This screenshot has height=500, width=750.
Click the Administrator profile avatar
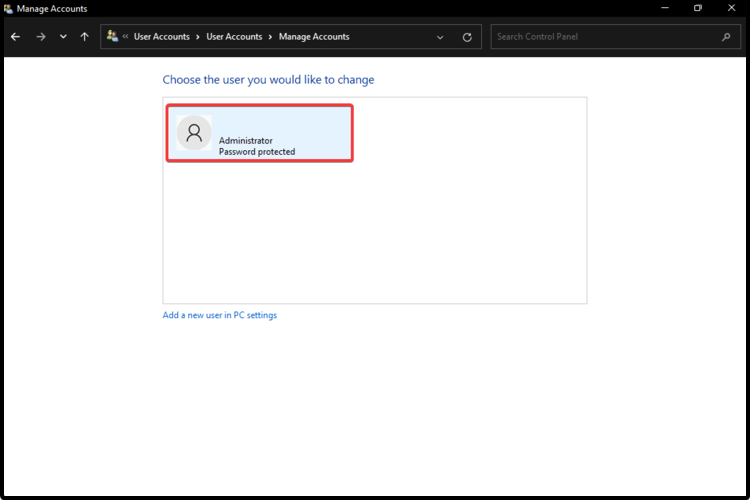pyautogui.click(x=194, y=133)
